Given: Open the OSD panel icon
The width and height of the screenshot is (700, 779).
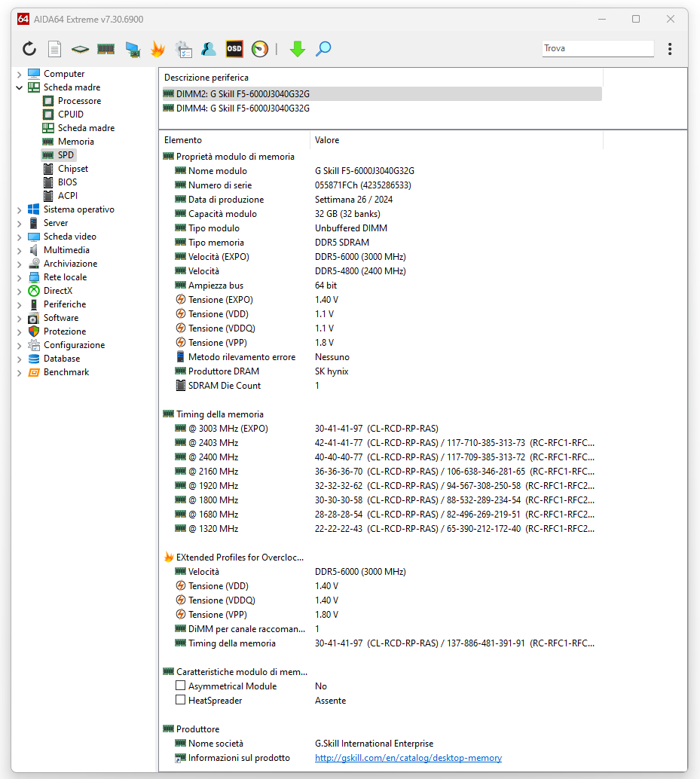Looking at the screenshot, I should pos(234,49).
